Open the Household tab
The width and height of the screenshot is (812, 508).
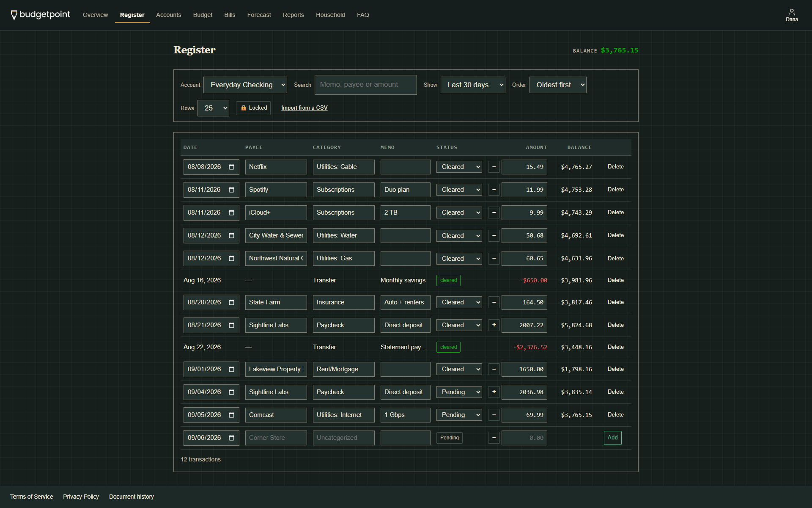(x=330, y=15)
